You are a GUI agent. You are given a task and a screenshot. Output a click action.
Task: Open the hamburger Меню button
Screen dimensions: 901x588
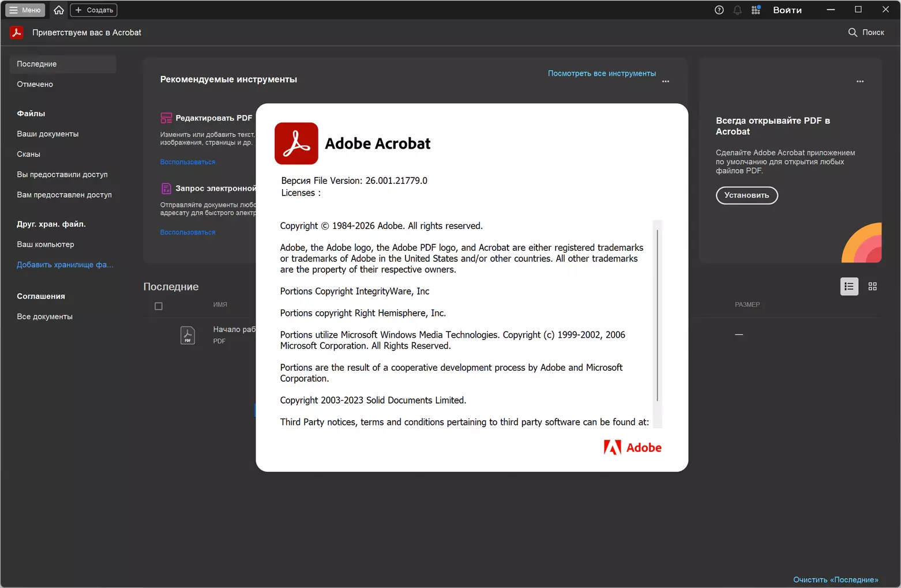point(25,10)
